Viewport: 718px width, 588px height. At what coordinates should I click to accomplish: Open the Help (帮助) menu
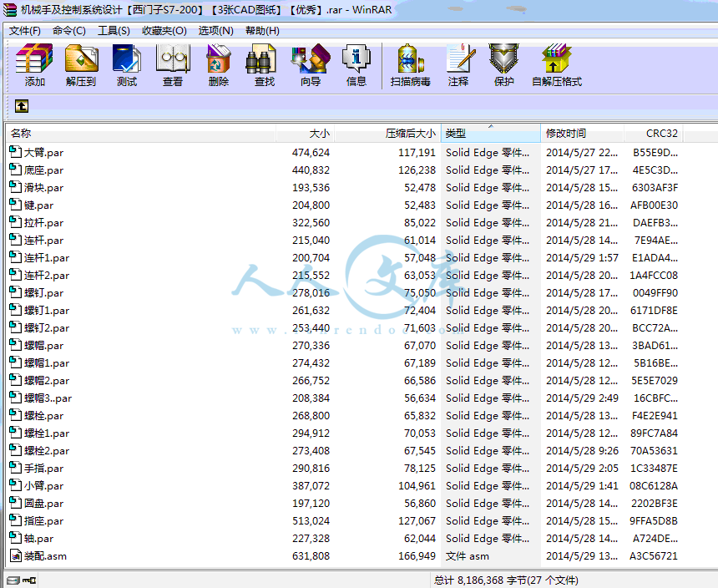click(x=262, y=31)
